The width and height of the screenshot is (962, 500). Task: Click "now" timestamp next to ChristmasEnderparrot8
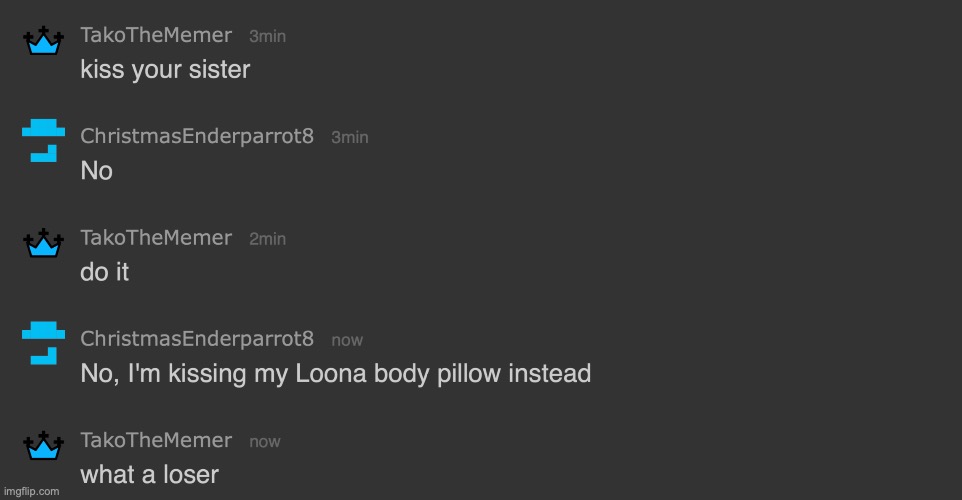coord(347,340)
